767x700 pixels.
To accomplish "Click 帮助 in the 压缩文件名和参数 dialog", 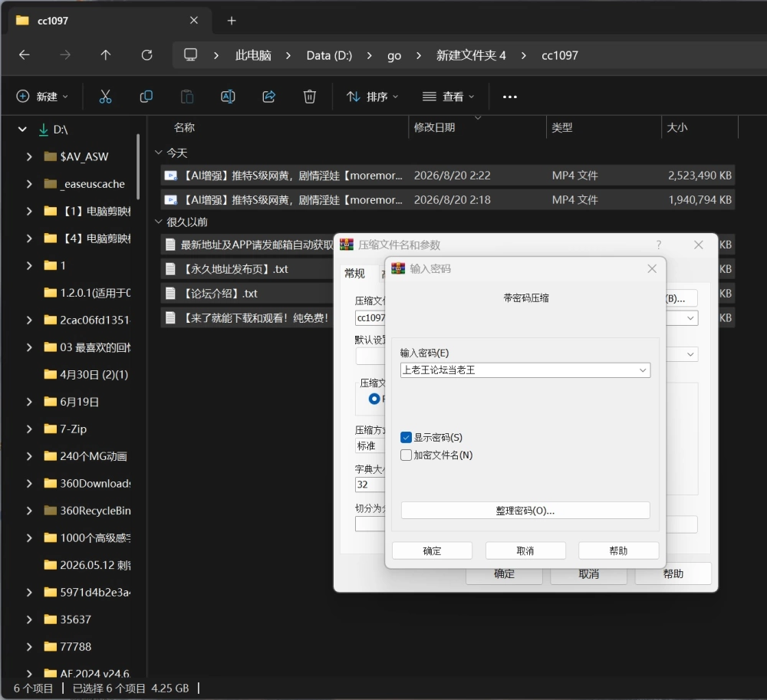I will tap(673, 574).
